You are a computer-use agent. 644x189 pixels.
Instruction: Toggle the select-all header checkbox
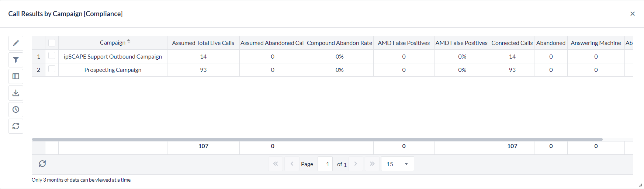click(52, 43)
